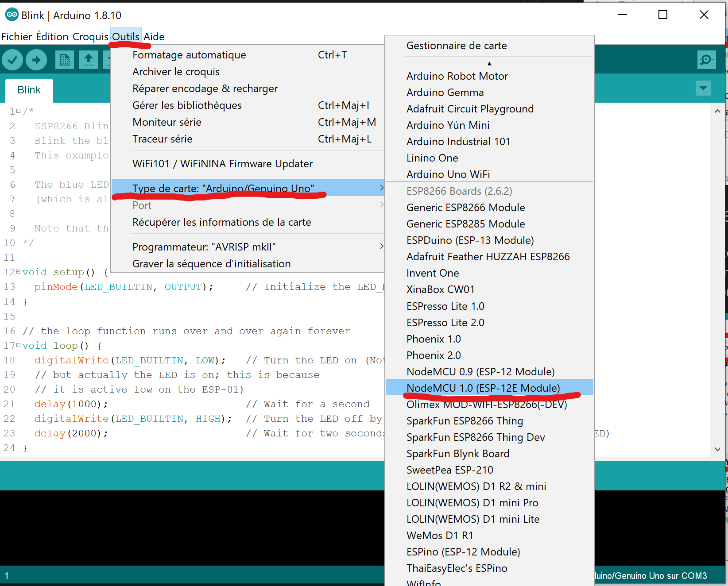Select Réparer encodage & recharger

coord(248,89)
